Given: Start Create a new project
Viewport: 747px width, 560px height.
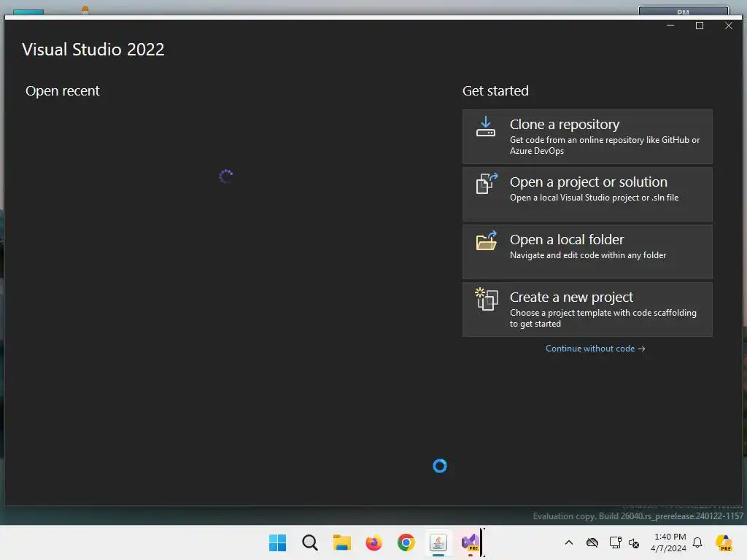Looking at the screenshot, I should click(587, 309).
